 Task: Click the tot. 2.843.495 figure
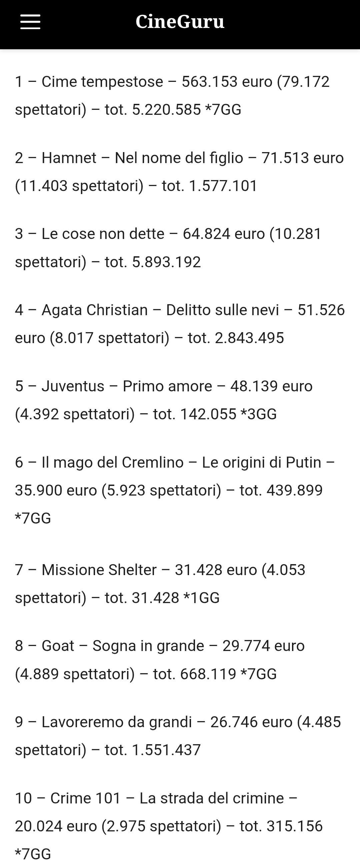(x=236, y=338)
